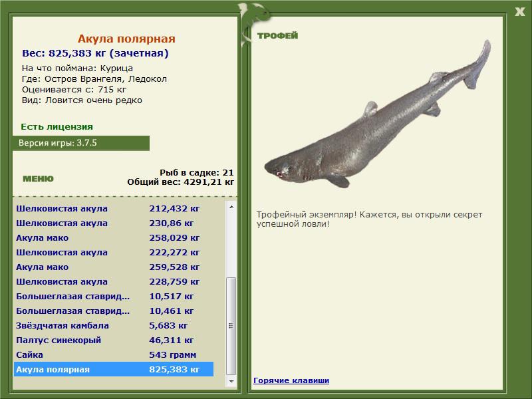Screen dimensions: 532x399
Task: Click the ТРОФЕЙ heading
Action: [277, 36]
